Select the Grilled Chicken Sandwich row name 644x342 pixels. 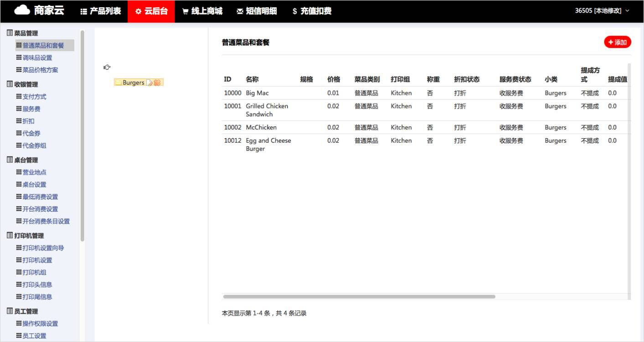point(267,110)
